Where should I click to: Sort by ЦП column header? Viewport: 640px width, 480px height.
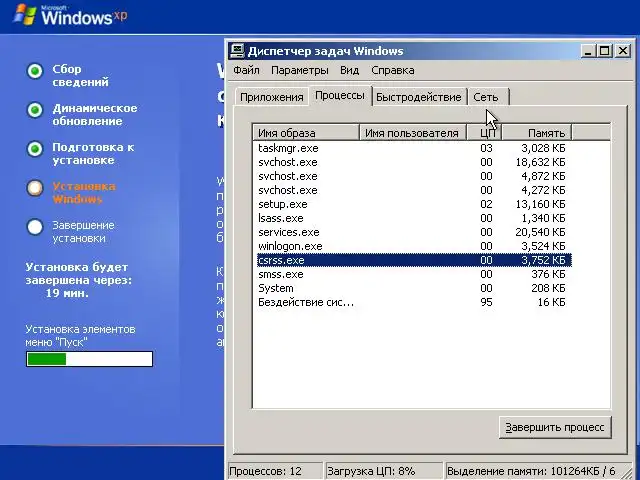point(484,133)
